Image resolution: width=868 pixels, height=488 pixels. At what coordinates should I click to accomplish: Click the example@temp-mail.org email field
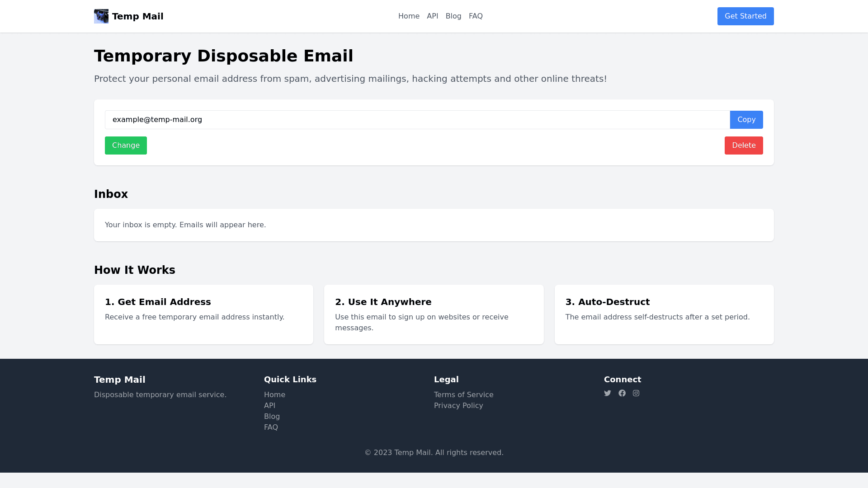pos(417,120)
